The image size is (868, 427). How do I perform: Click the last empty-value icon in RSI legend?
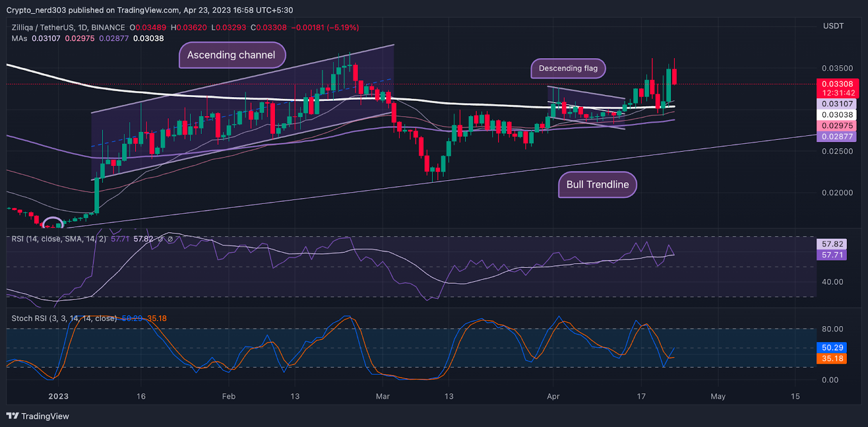tap(170, 239)
